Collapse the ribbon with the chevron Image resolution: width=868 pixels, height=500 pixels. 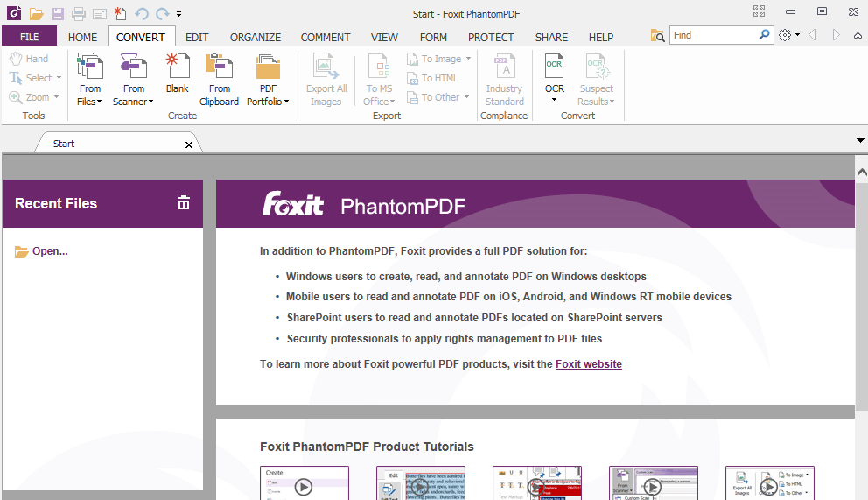coord(857,35)
